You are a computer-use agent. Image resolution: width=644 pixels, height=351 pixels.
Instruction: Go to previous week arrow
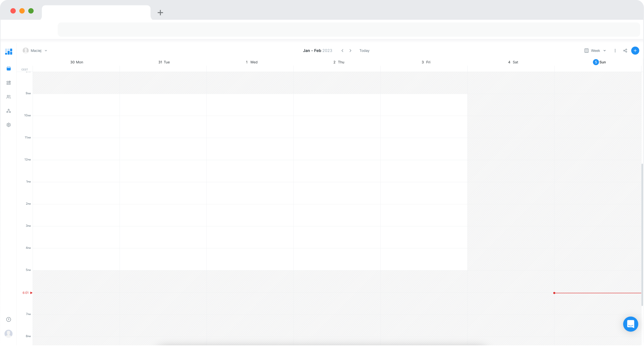(x=342, y=50)
